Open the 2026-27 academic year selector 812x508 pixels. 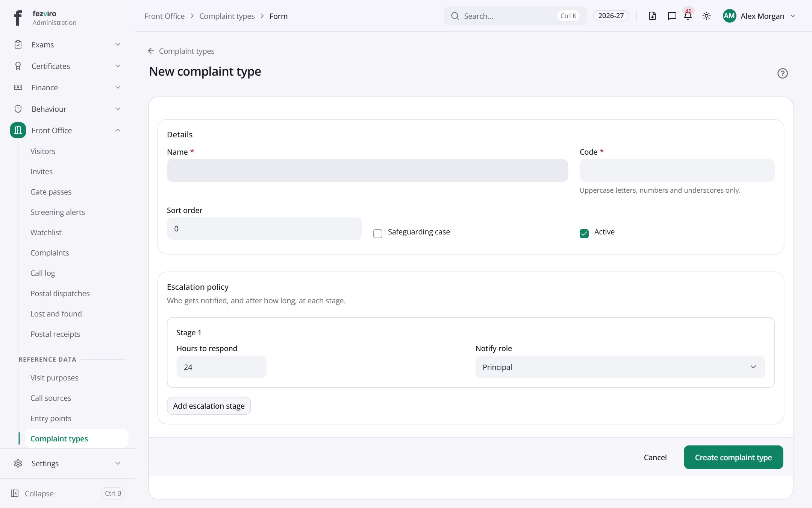(x=611, y=16)
